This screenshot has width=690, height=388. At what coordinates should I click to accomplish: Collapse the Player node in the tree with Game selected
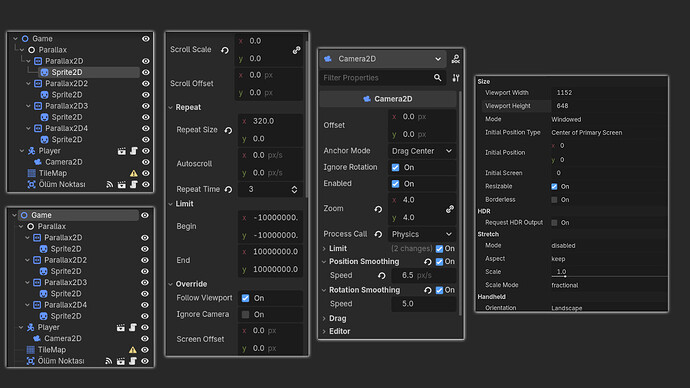click(x=21, y=328)
